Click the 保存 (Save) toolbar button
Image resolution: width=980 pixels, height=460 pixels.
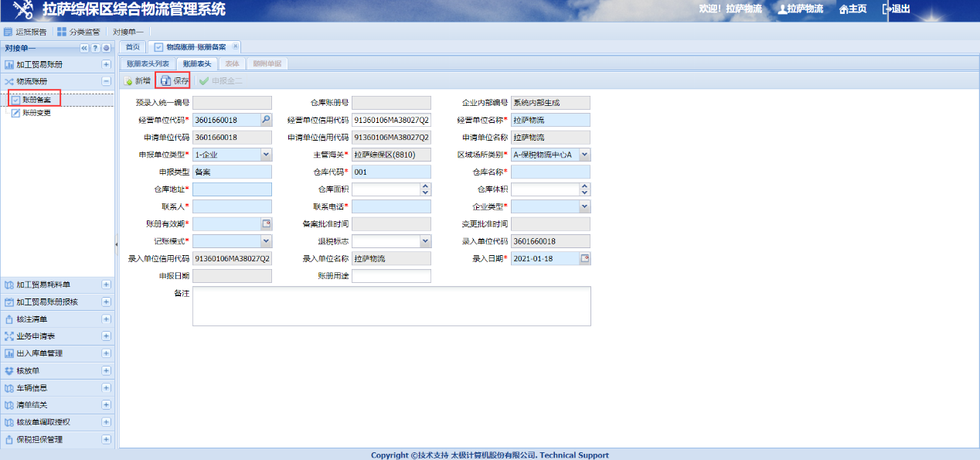tap(174, 80)
